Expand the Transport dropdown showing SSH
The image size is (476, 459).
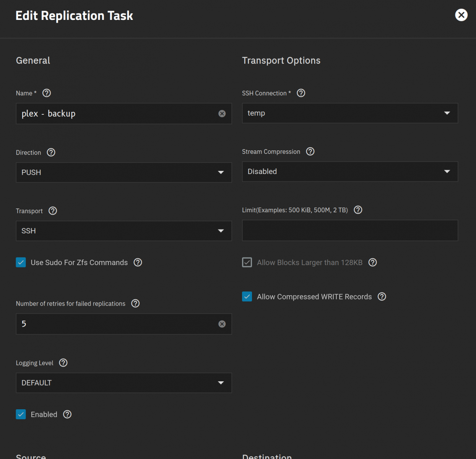(x=124, y=231)
